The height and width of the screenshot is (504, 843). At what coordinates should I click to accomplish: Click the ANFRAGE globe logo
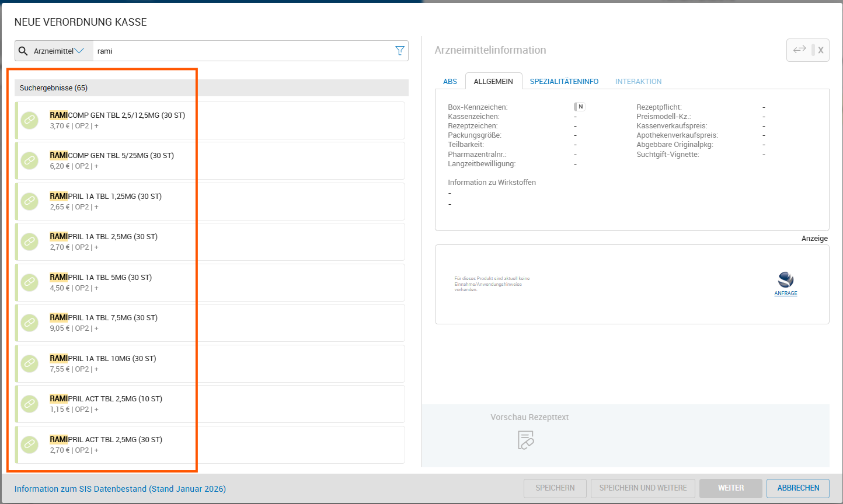(x=786, y=280)
